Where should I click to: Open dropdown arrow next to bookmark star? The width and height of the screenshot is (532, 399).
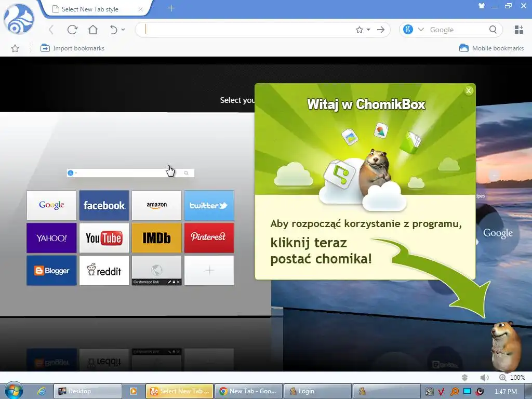tap(368, 30)
